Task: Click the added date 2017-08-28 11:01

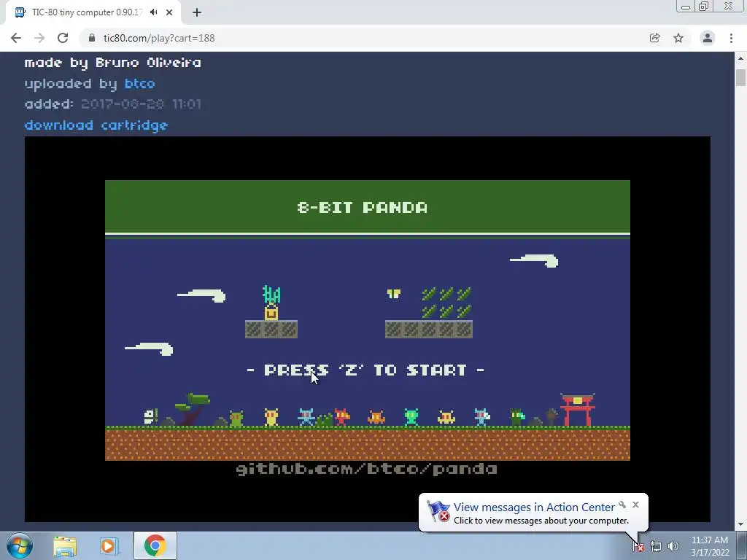Action: pos(141,104)
